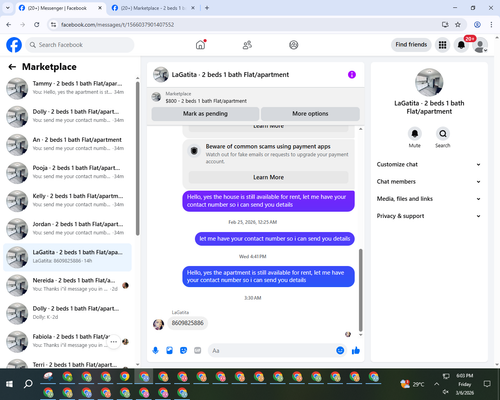Click the LaGatita listing thumbnail in details panel
Image resolution: width=500 pixels, height=400 pixels.
coord(429,82)
